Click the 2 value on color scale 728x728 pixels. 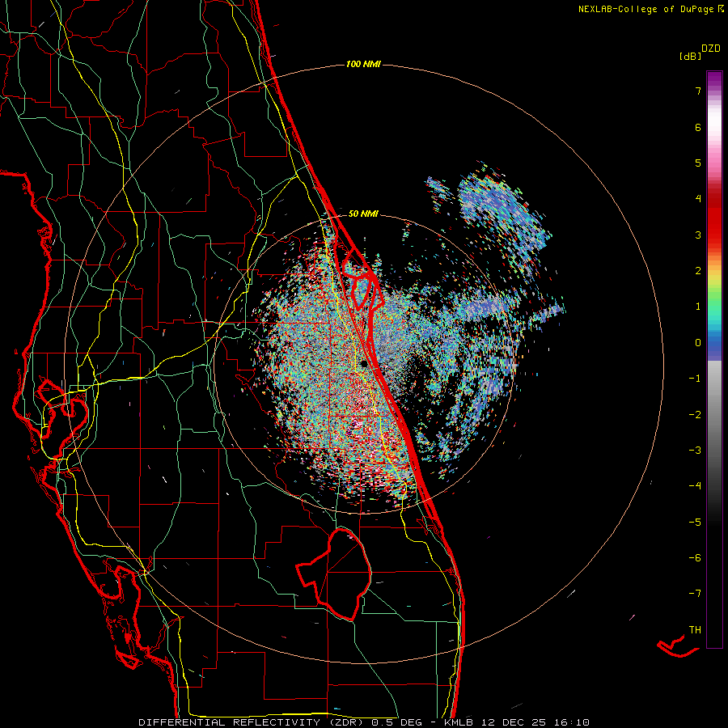(x=698, y=271)
